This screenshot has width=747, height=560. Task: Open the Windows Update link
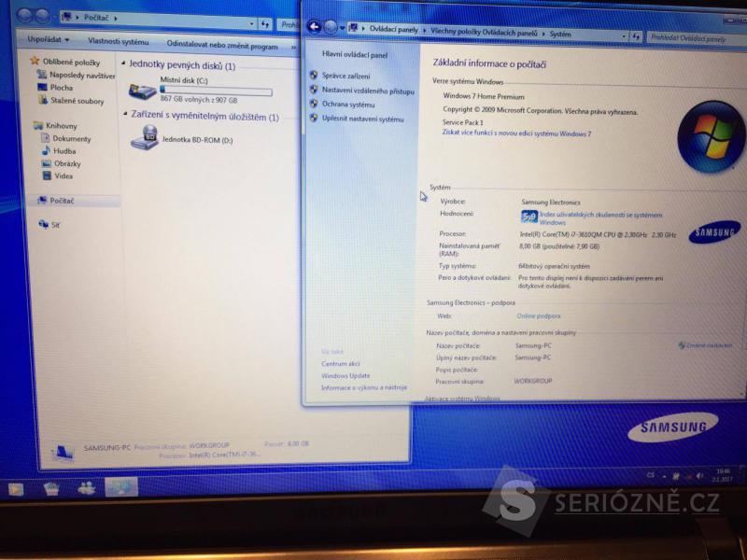pyautogui.click(x=345, y=375)
